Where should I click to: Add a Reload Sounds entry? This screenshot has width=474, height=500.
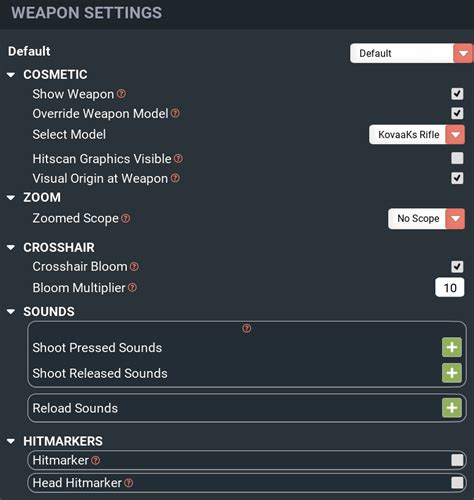(452, 408)
